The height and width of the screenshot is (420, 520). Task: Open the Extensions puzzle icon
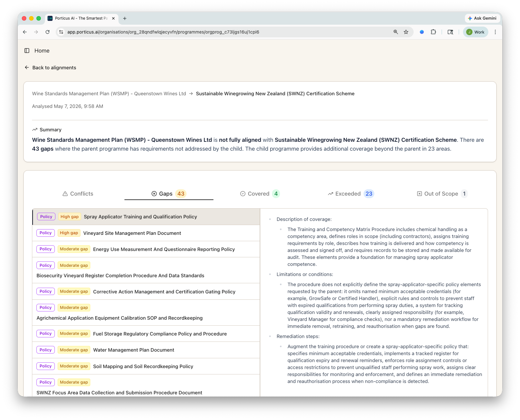tap(434, 32)
